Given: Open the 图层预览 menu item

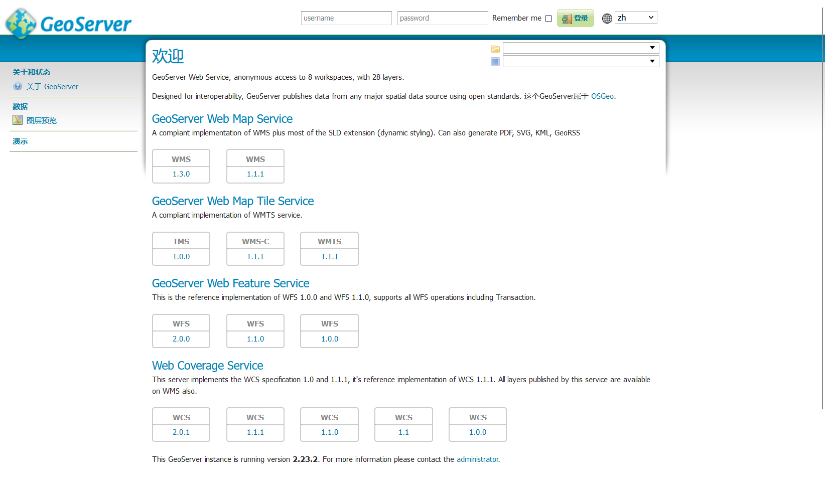Looking at the screenshot, I should pyautogui.click(x=42, y=120).
